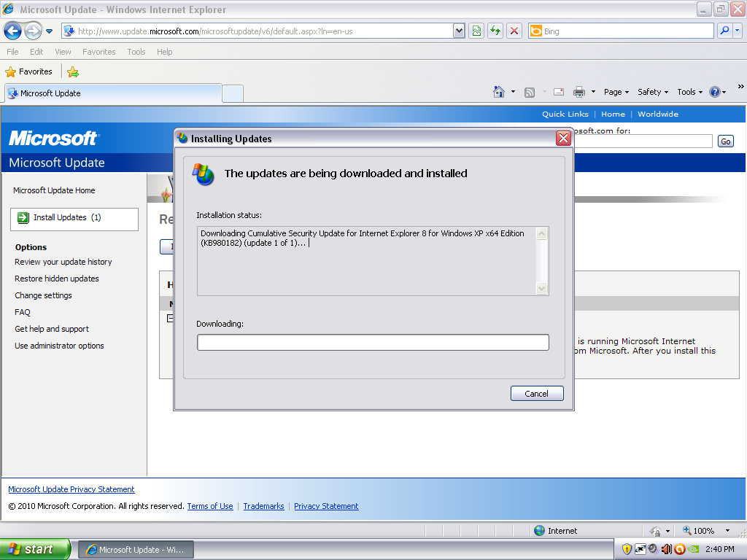Open the Favorites star panel button

coord(28,72)
